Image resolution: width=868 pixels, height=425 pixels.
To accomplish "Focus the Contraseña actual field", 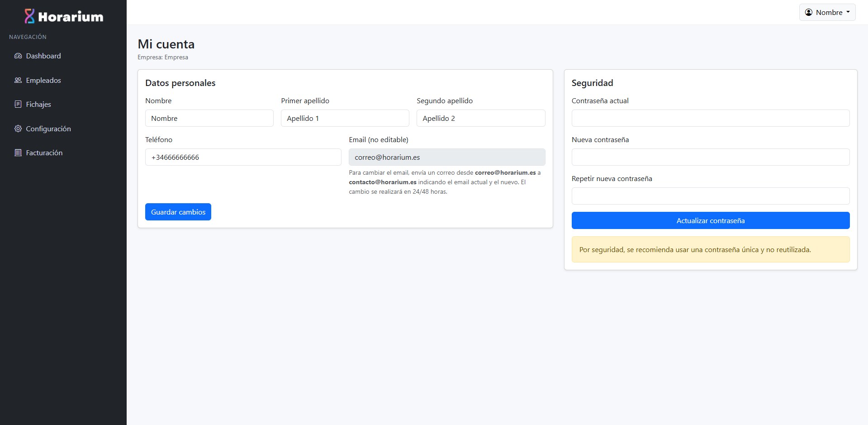I will [710, 118].
